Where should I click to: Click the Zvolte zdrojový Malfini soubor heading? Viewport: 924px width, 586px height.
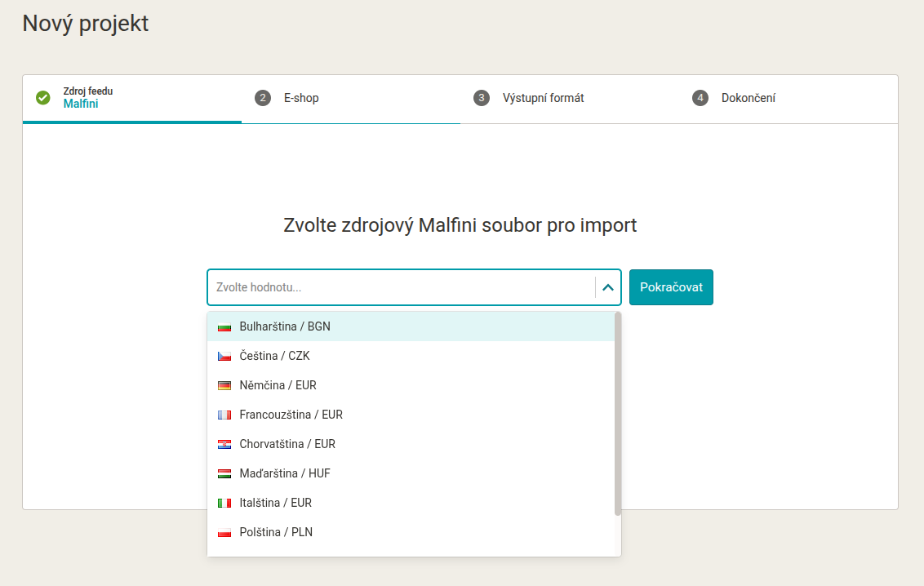point(460,225)
